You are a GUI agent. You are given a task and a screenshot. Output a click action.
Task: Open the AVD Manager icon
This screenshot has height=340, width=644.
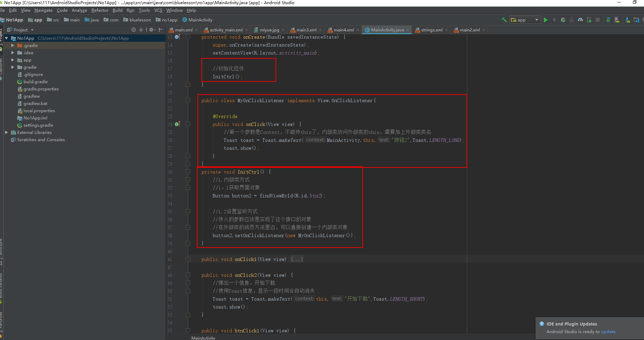coord(617,20)
